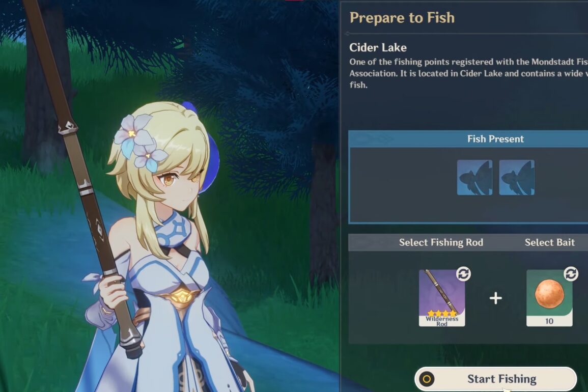Click the first fish silhouette icon

[x=474, y=178]
